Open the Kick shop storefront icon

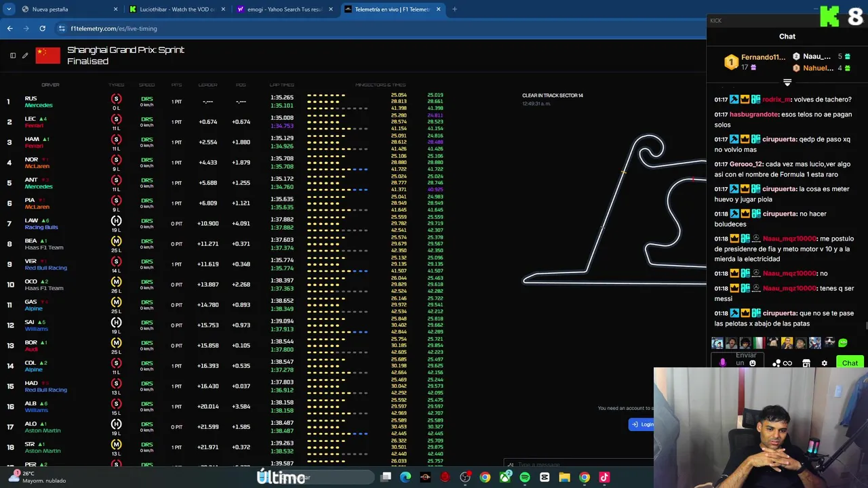coord(806,363)
